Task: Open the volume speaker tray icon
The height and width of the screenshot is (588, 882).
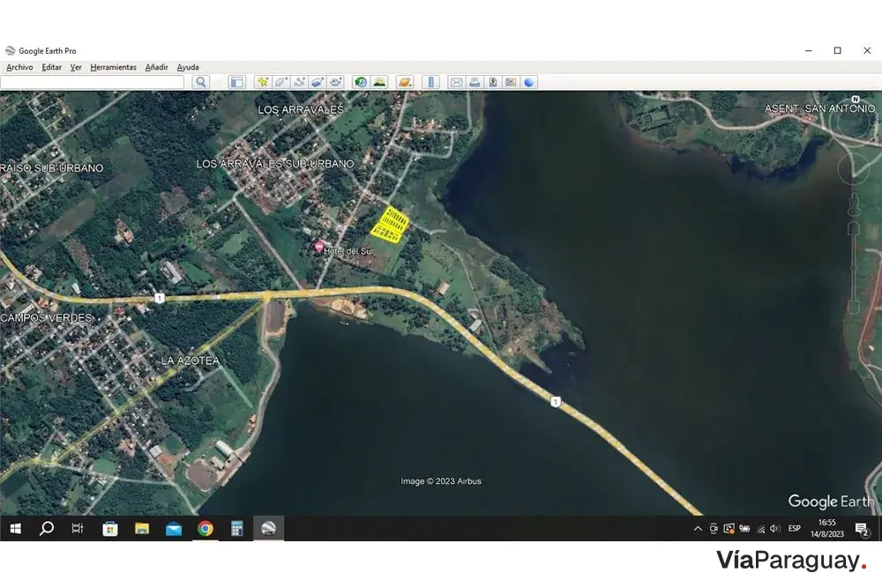Action: pos(775,528)
